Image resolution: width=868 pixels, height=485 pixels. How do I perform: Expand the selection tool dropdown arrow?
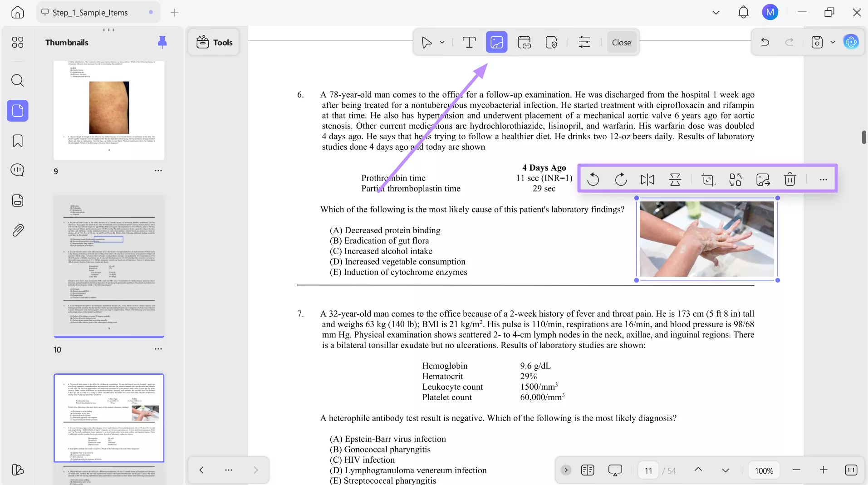[441, 42]
